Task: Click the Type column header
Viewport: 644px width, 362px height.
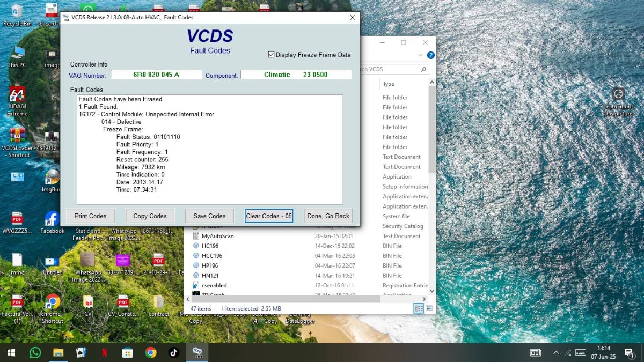Action: pos(389,84)
